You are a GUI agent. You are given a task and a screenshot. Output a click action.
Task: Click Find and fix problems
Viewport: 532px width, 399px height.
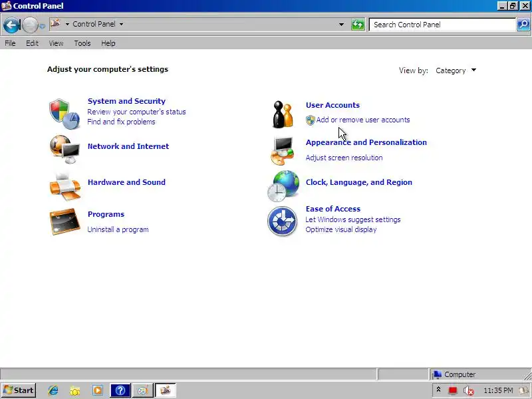click(121, 122)
